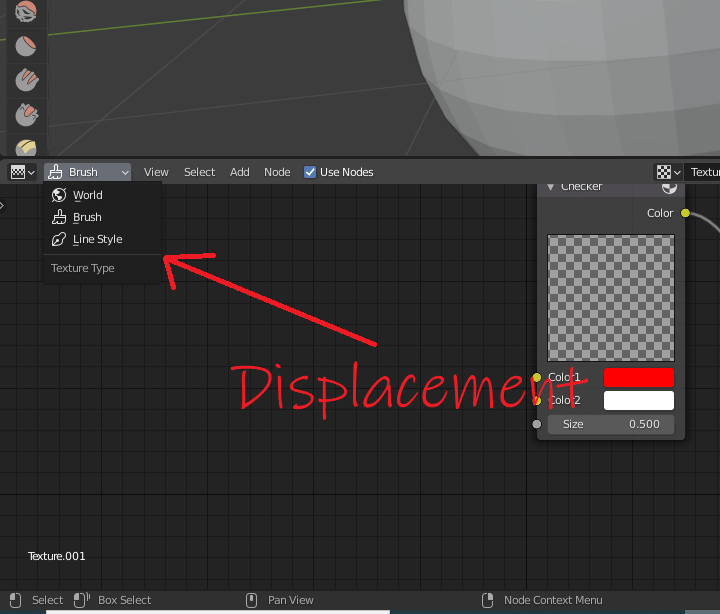Click the World globe icon

point(59,195)
